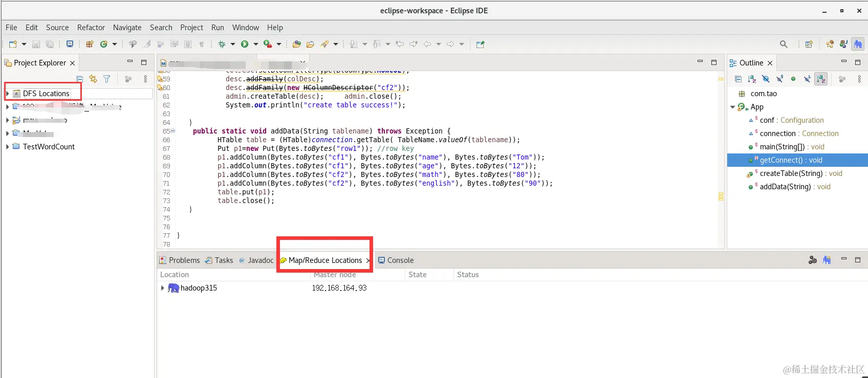Click Project Explorer filter funnel icon

106,79
